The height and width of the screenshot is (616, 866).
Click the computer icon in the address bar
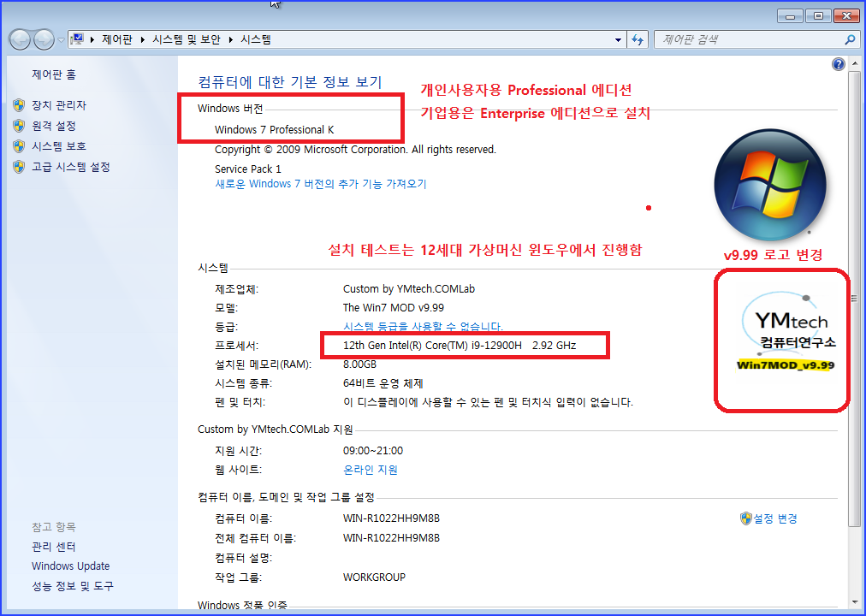(x=77, y=39)
